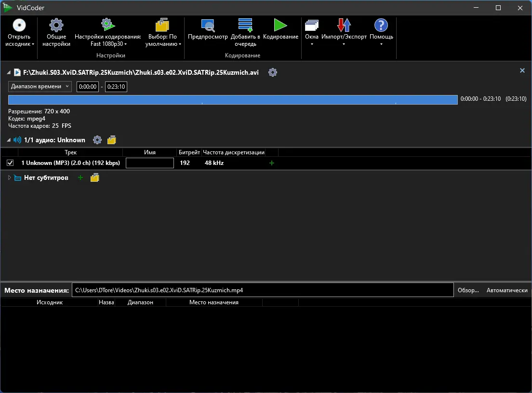Click video file icon by source path
Image resolution: width=532 pixels, height=393 pixels.
point(17,72)
